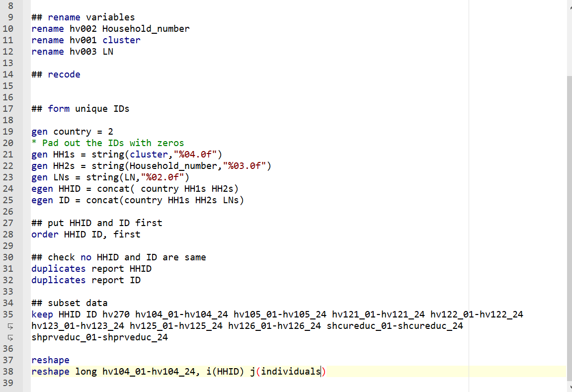Viewport: 572px width, 392px height.
Task: Click the scrollbar down arrow
Action: tap(569, 388)
